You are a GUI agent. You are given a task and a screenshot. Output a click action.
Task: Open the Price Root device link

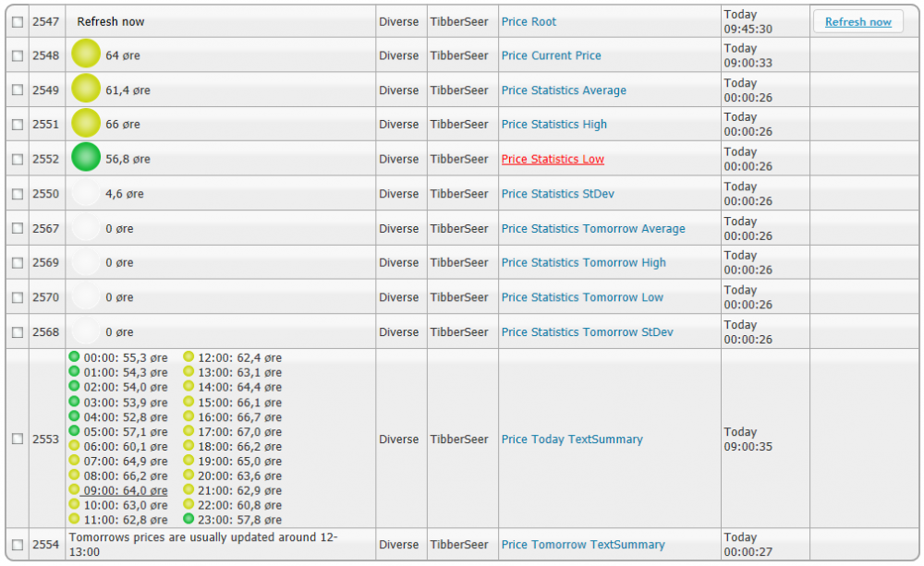click(529, 21)
